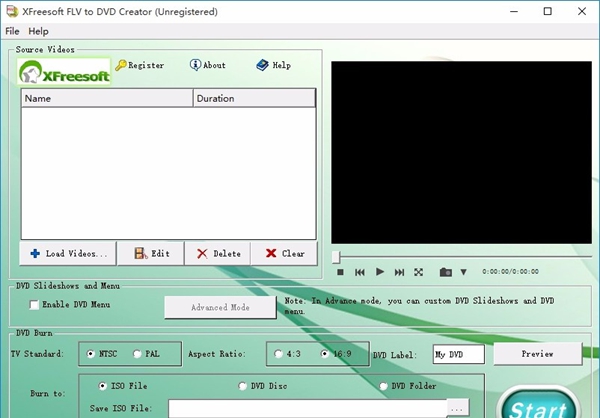
Task: Click the Edit video button
Action: pyautogui.click(x=151, y=253)
